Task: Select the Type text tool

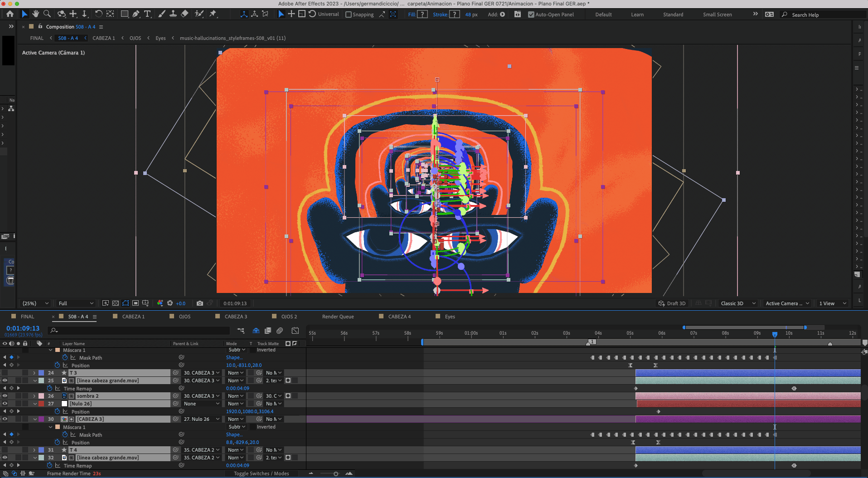Action: 147,14
